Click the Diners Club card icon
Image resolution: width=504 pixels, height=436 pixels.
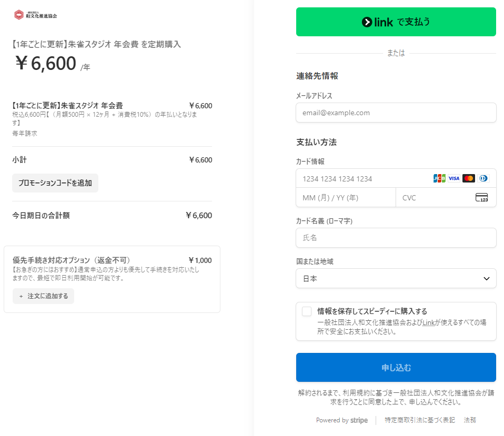[483, 178]
